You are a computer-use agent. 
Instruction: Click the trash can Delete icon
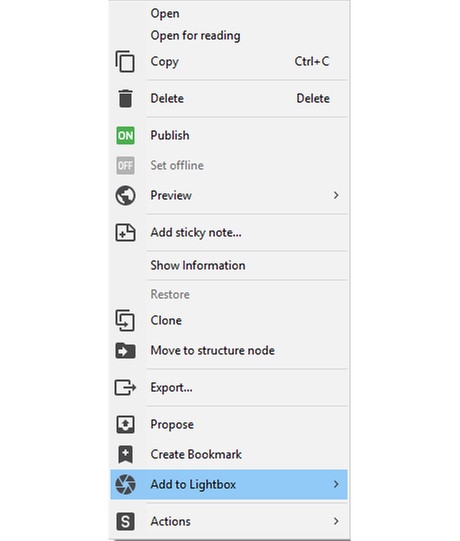pyautogui.click(x=125, y=98)
